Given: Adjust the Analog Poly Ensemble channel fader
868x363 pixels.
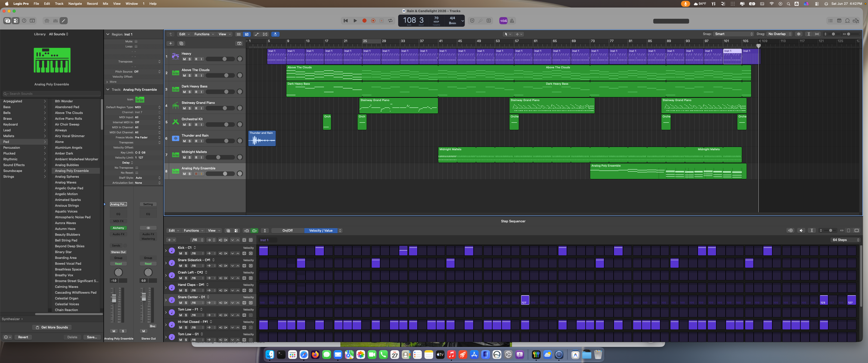Looking at the screenshot, I should (x=114, y=298).
